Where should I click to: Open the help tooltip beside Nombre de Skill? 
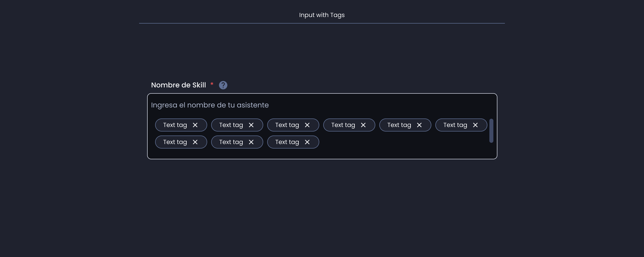[x=223, y=85]
